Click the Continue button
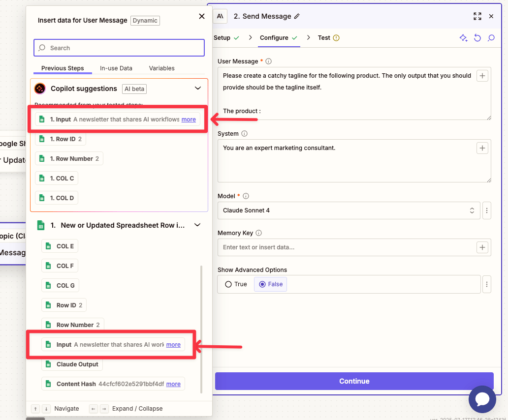508x420 pixels. tap(354, 381)
